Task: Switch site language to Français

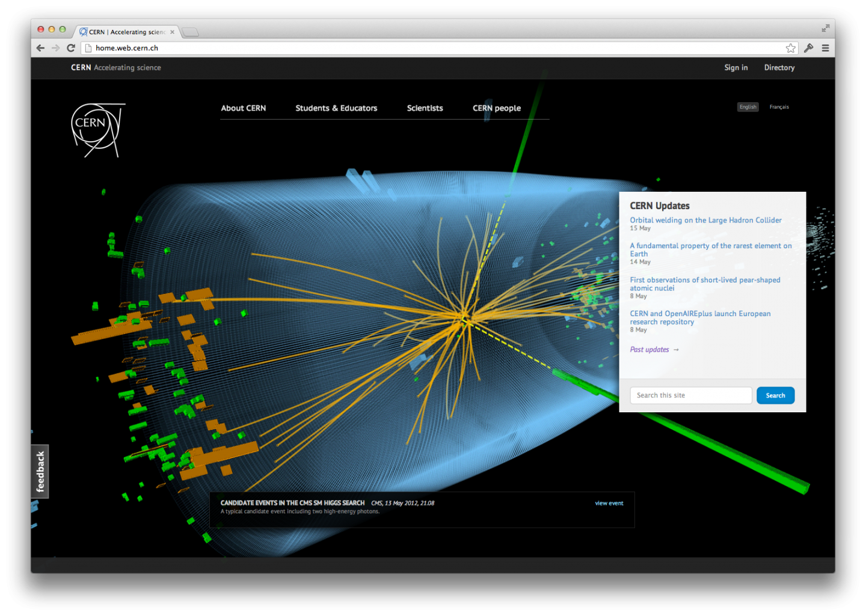Action: 779,106
